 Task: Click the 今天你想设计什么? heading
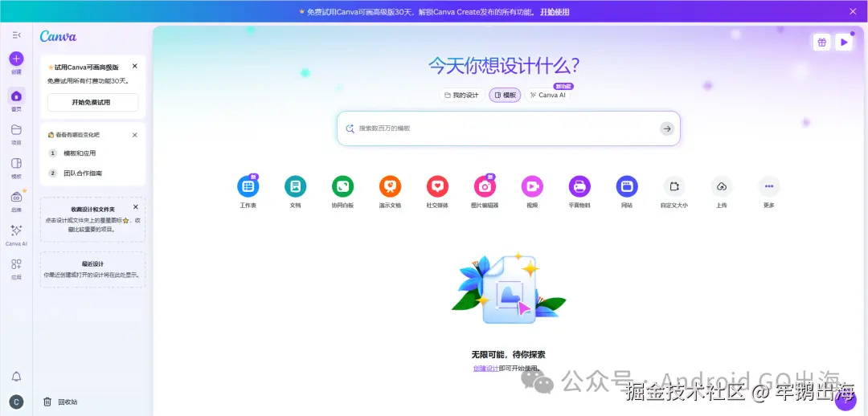504,66
